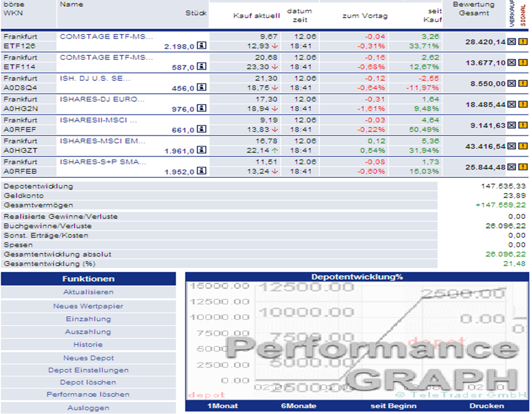Show 1Monat performance chart
This screenshot has height=414, width=532.
[x=222, y=406]
